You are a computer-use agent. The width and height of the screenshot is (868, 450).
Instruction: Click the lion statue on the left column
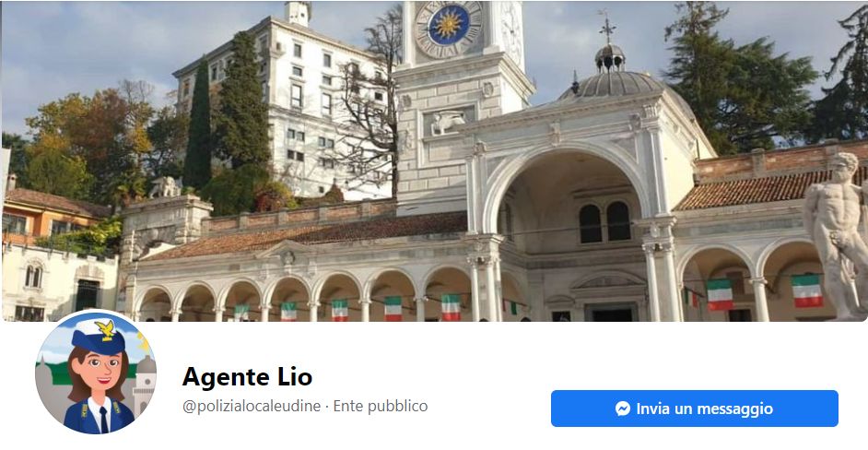pyautogui.click(x=165, y=187)
